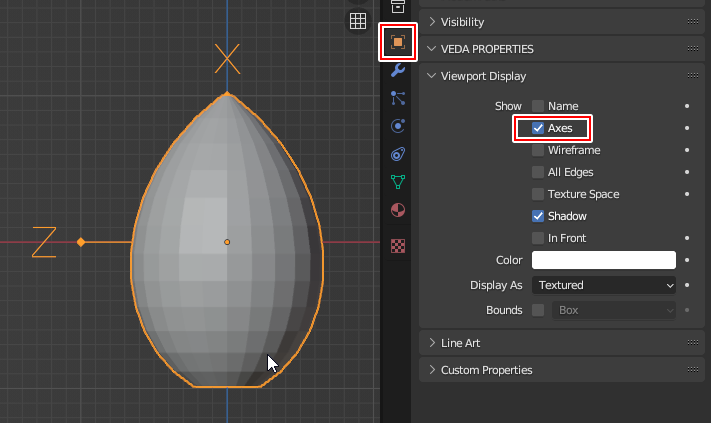Expand the Custom Properties panel

pos(486,370)
